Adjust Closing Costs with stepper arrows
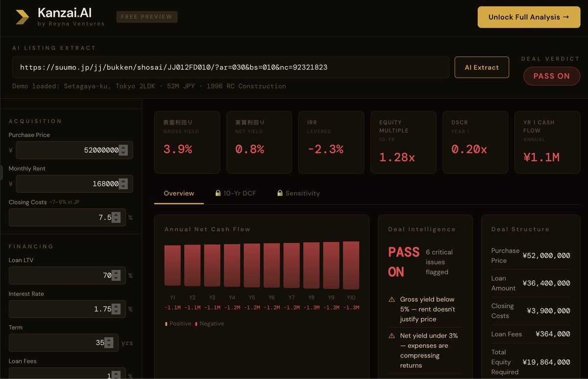 [x=116, y=217]
